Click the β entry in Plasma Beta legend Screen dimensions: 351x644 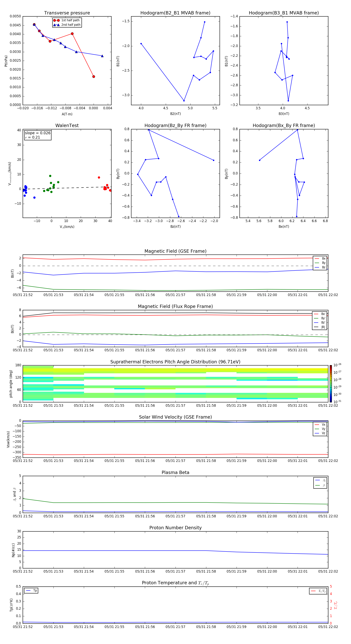pyautogui.click(x=320, y=486)
